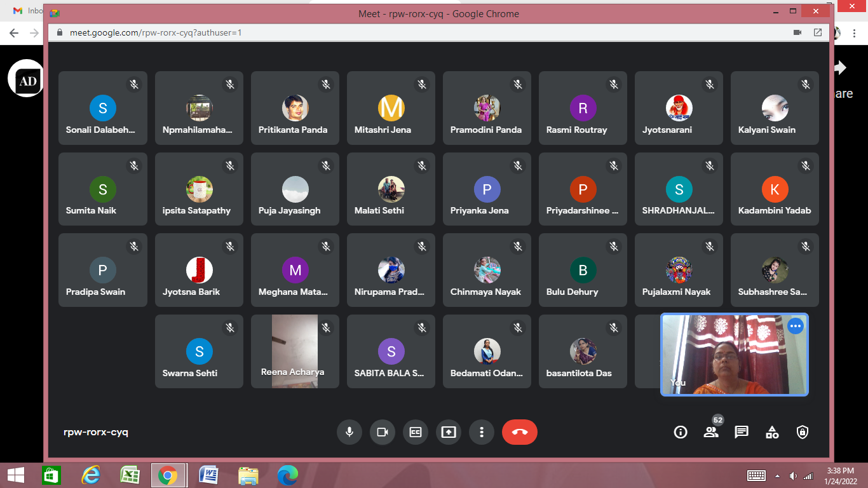
Task: Open host controls shield icon
Action: click(803, 432)
